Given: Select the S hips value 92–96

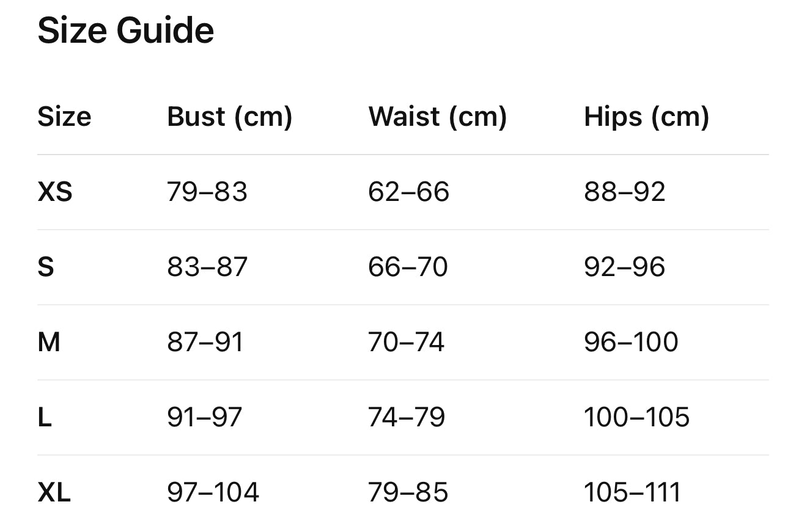Looking at the screenshot, I should pos(624,268).
